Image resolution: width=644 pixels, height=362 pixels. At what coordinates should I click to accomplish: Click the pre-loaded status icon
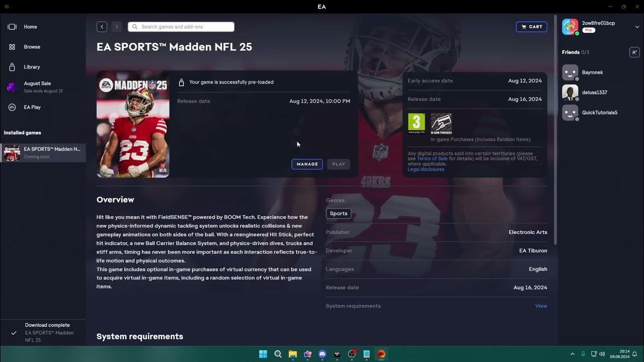182,82
